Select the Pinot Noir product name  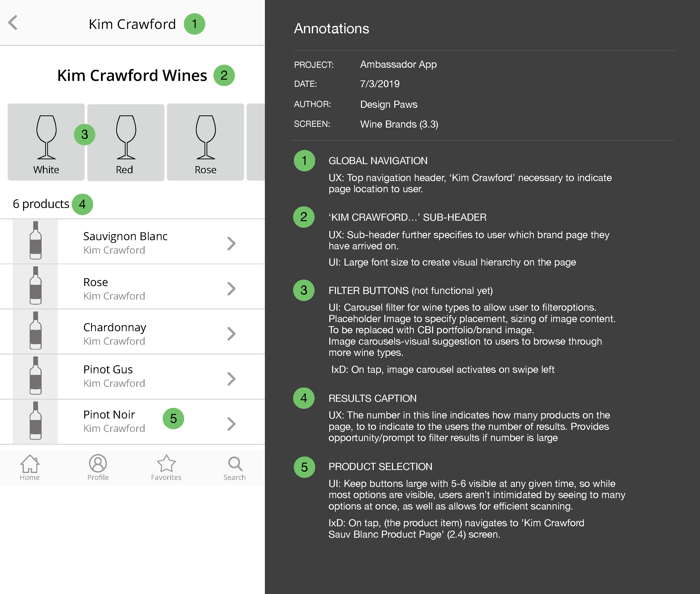(x=109, y=414)
